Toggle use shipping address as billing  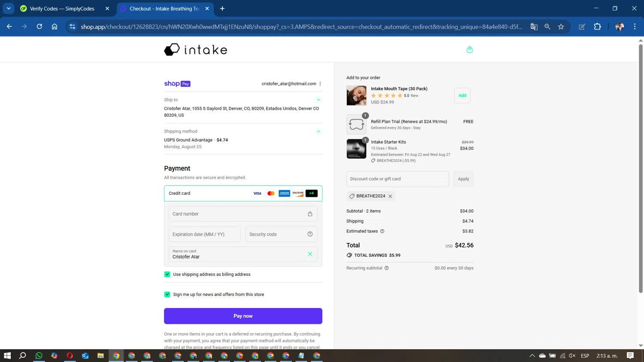tap(167, 275)
